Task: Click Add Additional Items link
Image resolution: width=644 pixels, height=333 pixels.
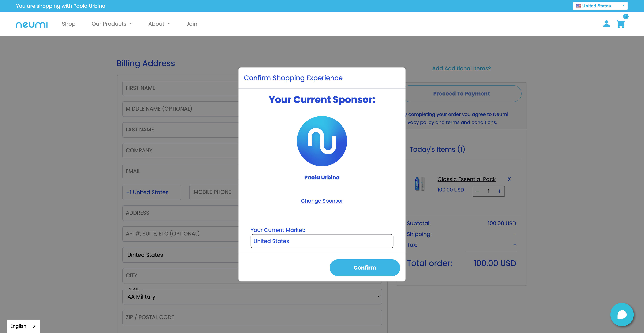Action: [x=461, y=68]
